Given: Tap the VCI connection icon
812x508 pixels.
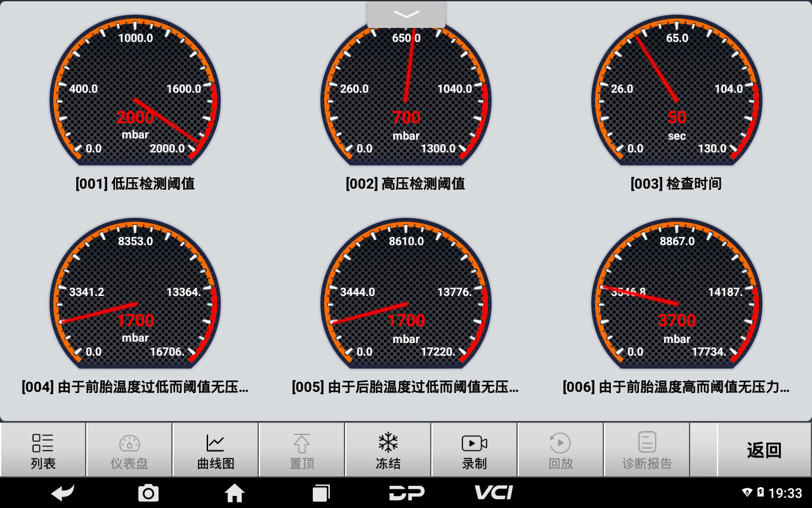Looking at the screenshot, I should click(x=494, y=492).
